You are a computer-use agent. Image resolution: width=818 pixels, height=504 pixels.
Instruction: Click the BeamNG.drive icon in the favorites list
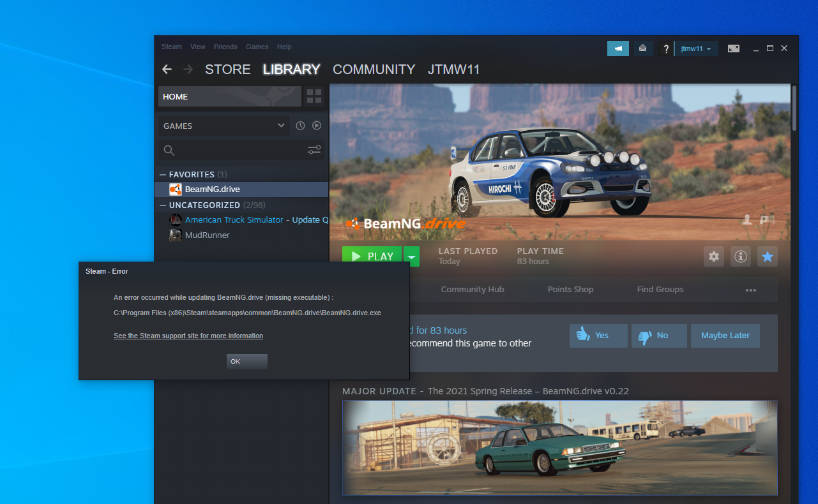tap(175, 189)
